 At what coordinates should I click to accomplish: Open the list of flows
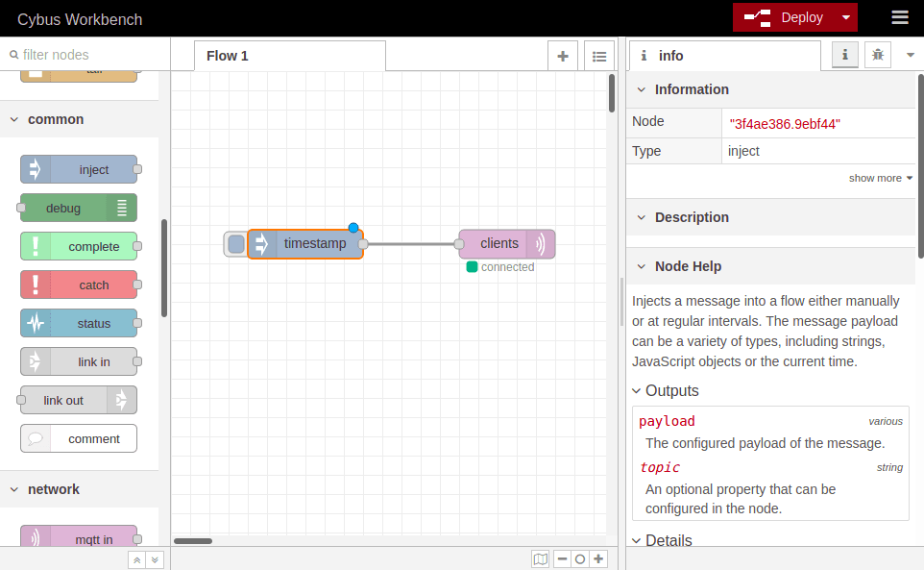599,56
